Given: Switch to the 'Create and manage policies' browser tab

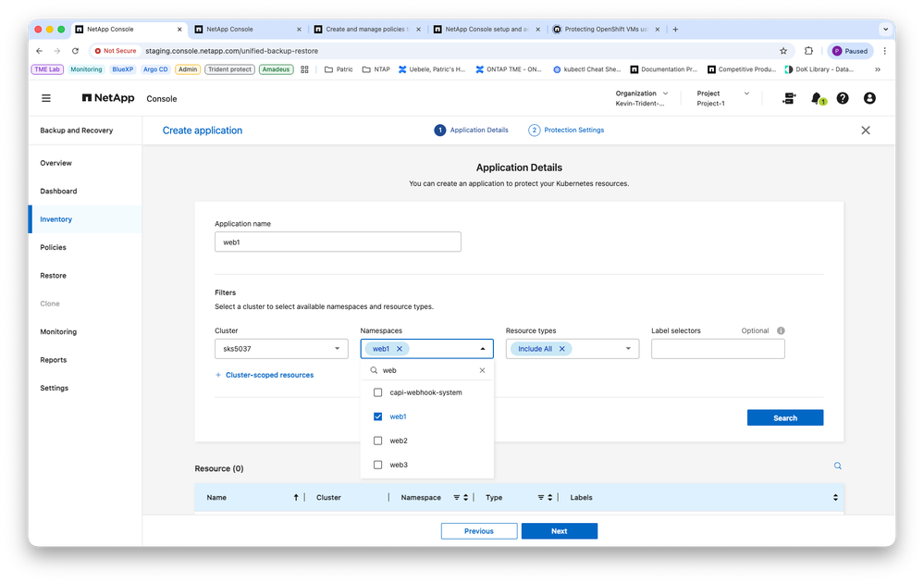Looking at the screenshot, I should 366,29.
